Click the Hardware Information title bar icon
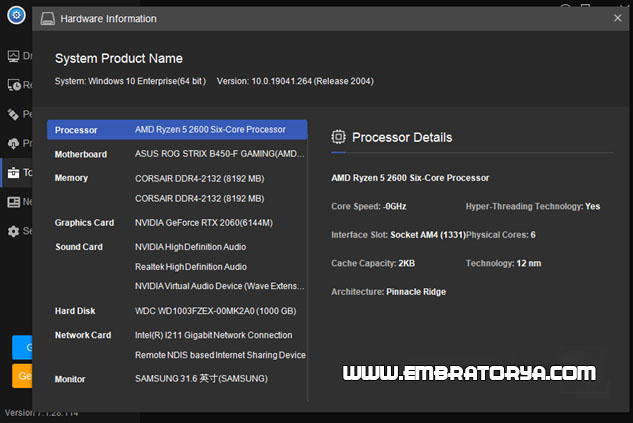 pos(47,19)
